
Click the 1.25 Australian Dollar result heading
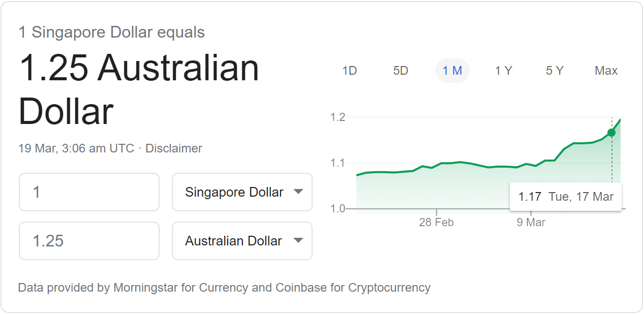point(139,89)
